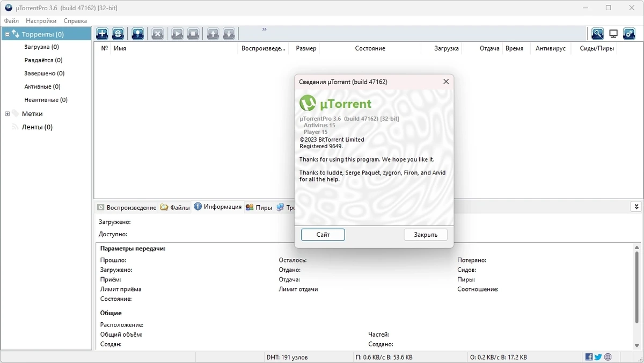This screenshot has width=644, height=363.
Task: Expand the Метки tree node
Action: (8, 114)
